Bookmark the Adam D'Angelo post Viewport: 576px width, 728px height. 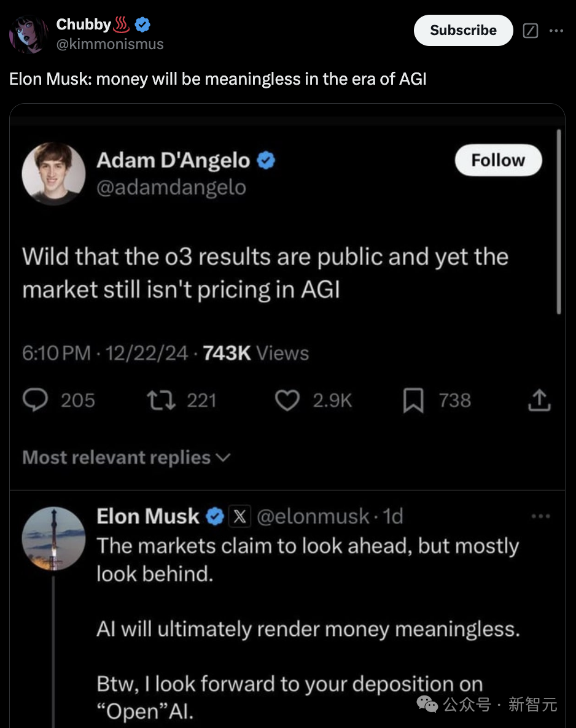(x=413, y=401)
